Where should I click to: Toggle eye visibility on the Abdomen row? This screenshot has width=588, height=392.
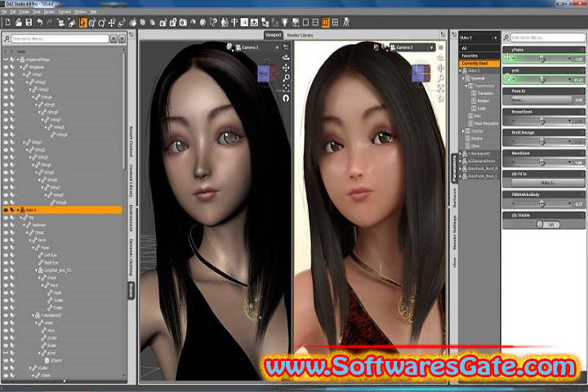6,225
